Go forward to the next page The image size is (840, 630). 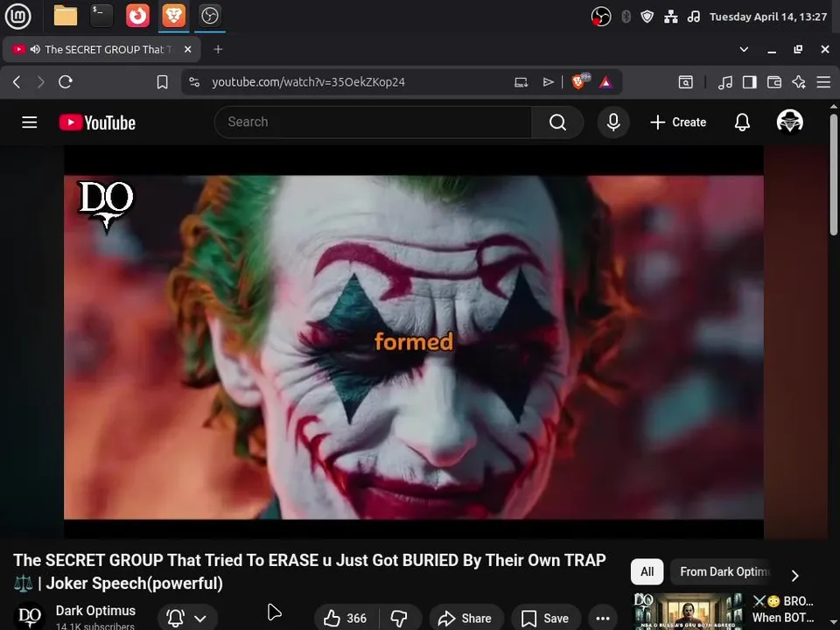coord(41,82)
